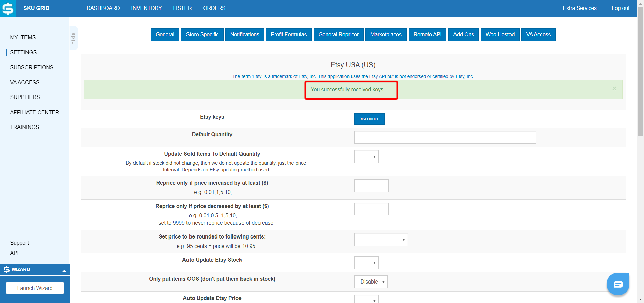Open Trainings in the sidebar
This screenshot has width=644, height=303.
24,127
